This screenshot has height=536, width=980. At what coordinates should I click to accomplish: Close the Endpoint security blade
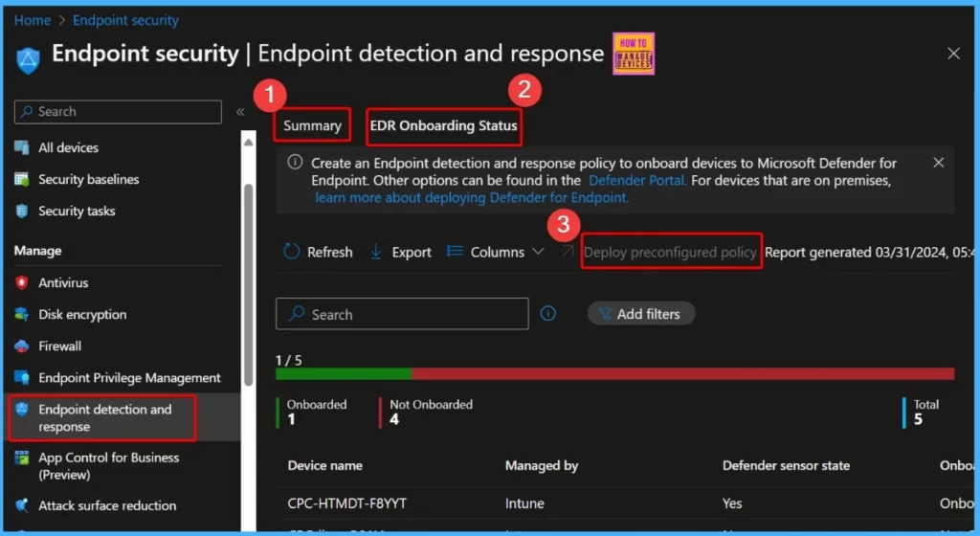pyautogui.click(x=954, y=54)
